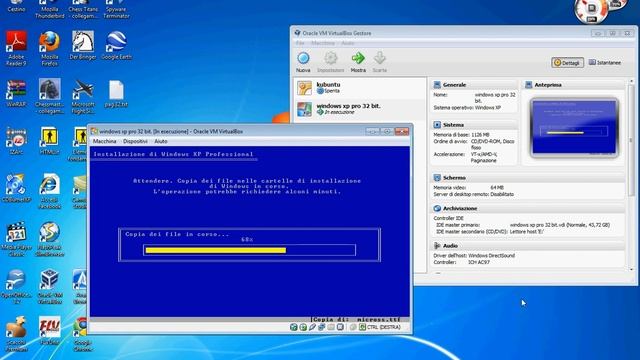Viewport: 640px width, 360px height.
Task: Open the Adobe Reader 9 desktop icon
Action: 16,49
